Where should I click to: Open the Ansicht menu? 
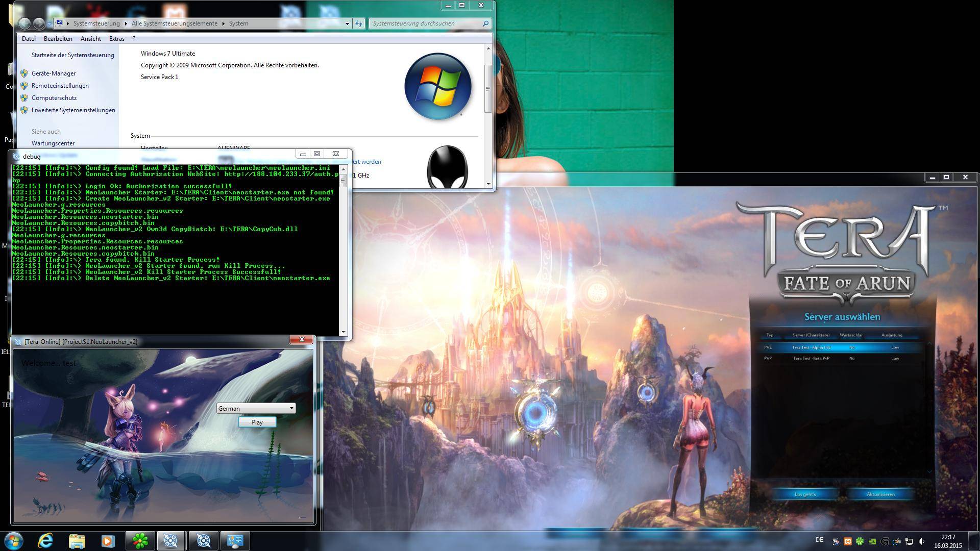pyautogui.click(x=90, y=39)
